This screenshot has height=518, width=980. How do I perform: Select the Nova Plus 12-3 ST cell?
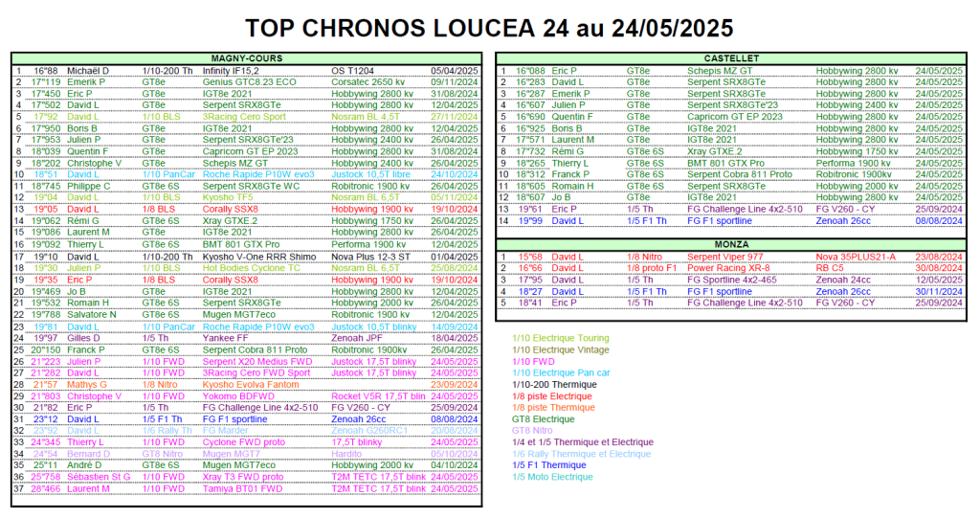(371, 258)
